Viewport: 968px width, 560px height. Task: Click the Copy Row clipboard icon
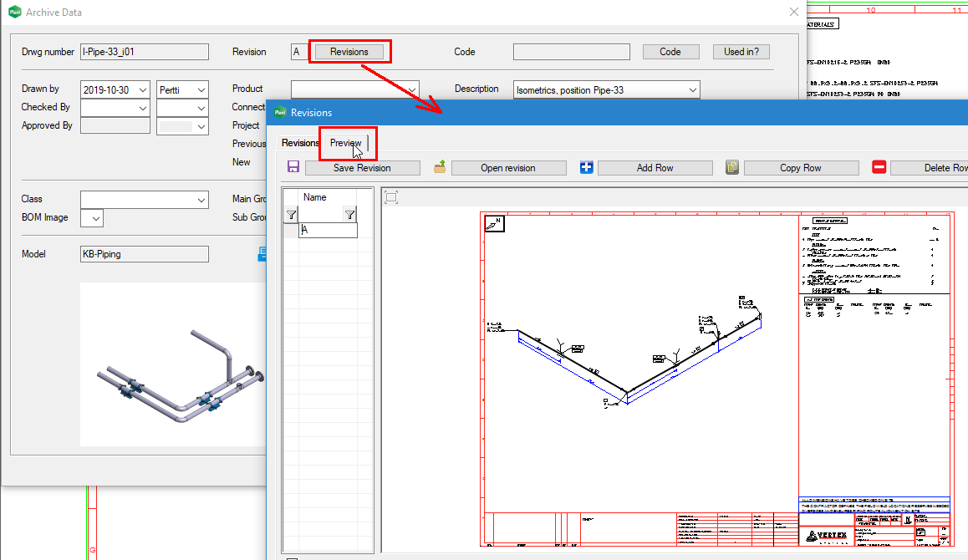tap(731, 167)
